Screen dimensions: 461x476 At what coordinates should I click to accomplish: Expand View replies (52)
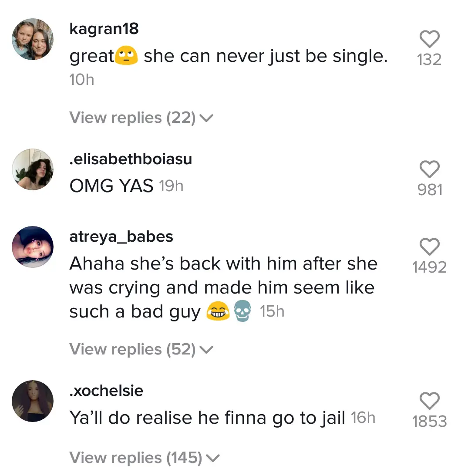pos(141,349)
